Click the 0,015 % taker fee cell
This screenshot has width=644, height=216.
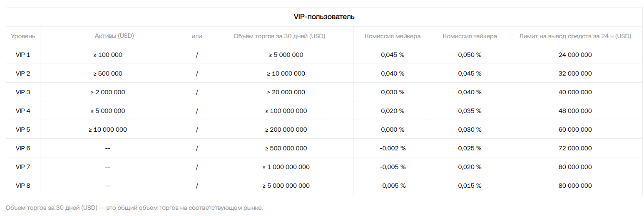pos(470,186)
